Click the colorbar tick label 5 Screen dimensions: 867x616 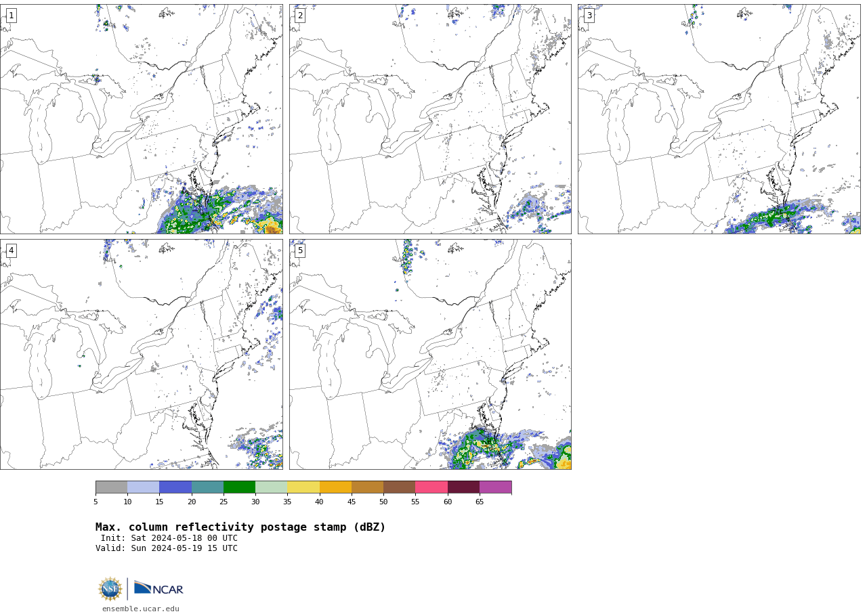(x=96, y=502)
